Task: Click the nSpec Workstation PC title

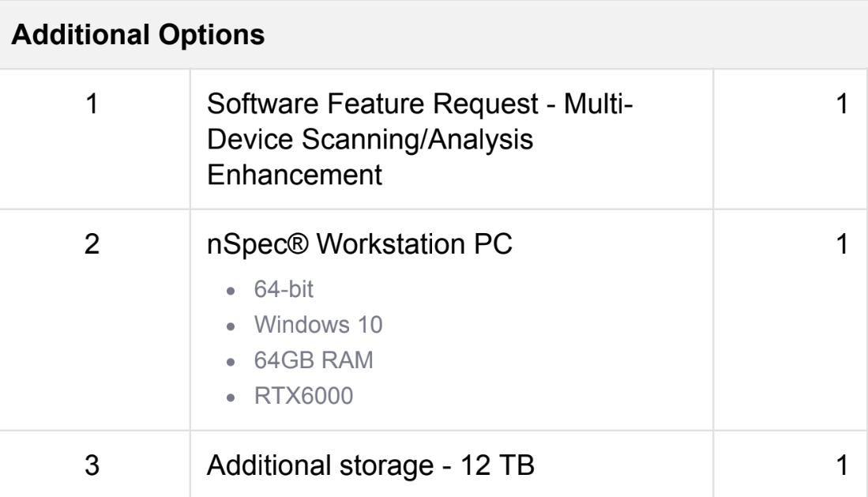Action: coord(360,246)
